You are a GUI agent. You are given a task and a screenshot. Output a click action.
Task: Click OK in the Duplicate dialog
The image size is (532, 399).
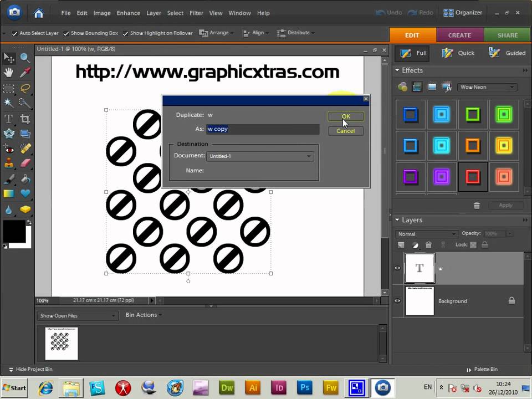click(346, 116)
